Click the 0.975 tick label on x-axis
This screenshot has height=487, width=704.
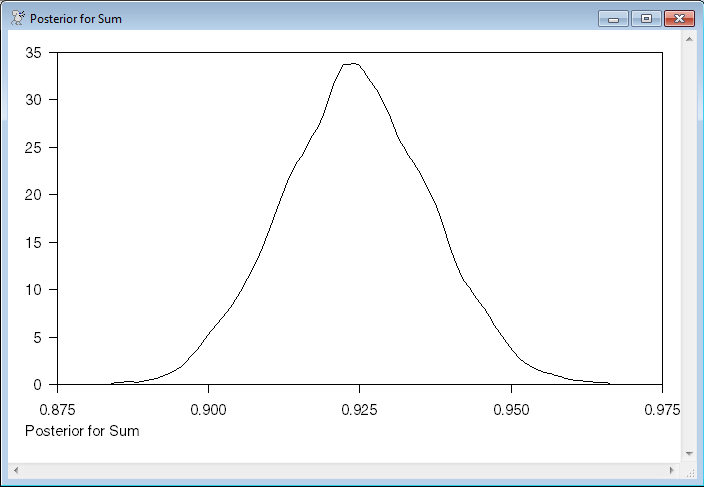pos(662,409)
